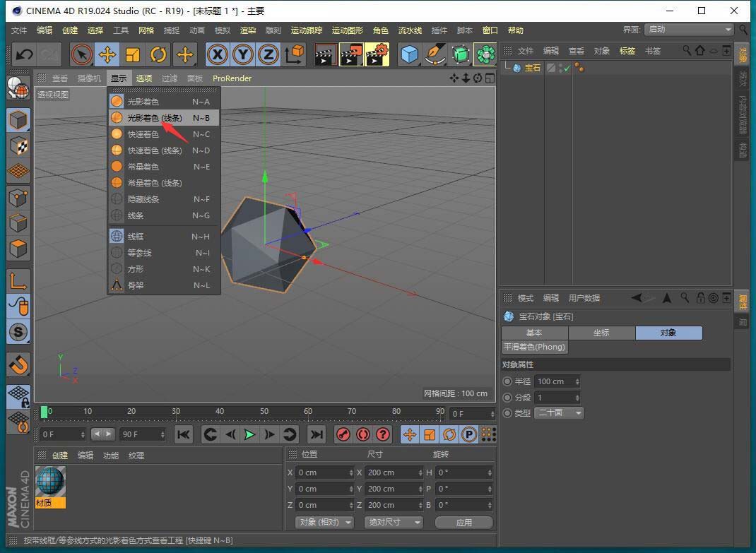Toggle Autokeying in the timeline controls
756x553 pixels.
tap(362, 435)
